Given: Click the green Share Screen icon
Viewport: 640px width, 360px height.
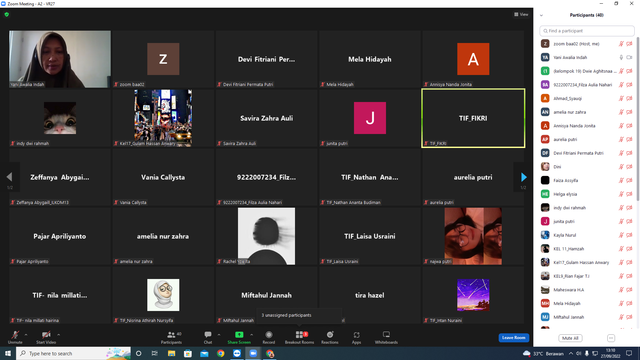Looking at the screenshot, I should click(239, 335).
